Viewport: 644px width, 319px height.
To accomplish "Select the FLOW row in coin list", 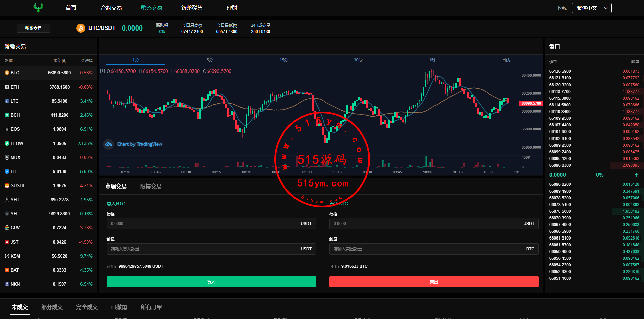I will point(49,143).
